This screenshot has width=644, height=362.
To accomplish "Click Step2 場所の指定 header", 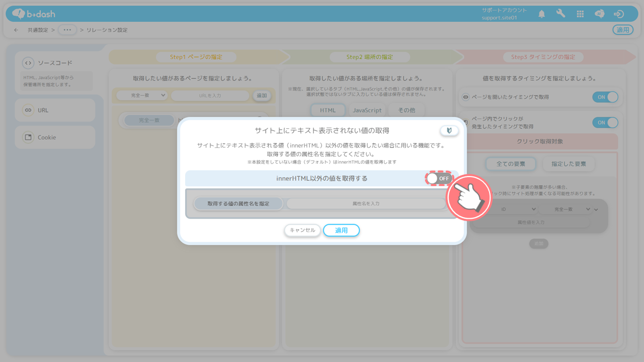I will tap(369, 57).
